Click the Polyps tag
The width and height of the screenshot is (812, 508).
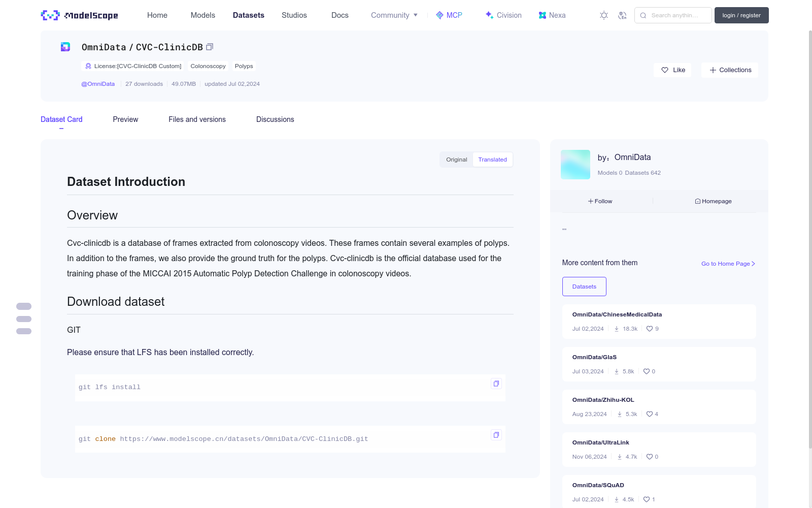click(244, 66)
